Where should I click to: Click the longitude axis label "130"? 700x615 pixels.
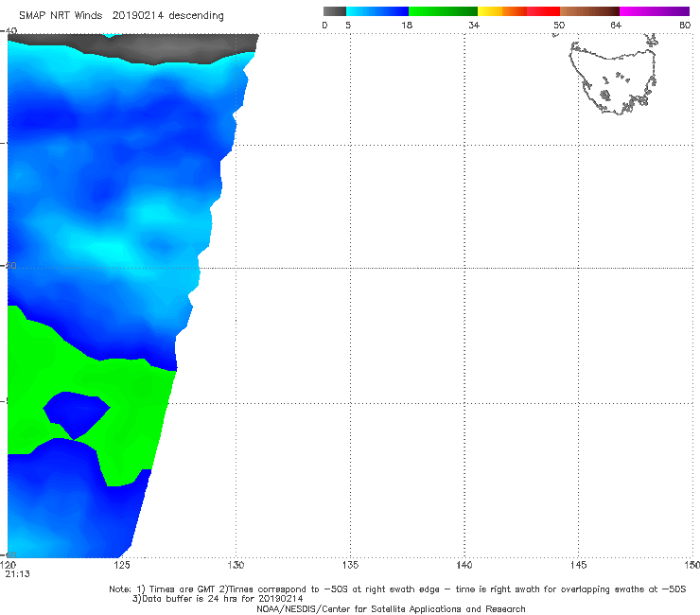point(236,565)
